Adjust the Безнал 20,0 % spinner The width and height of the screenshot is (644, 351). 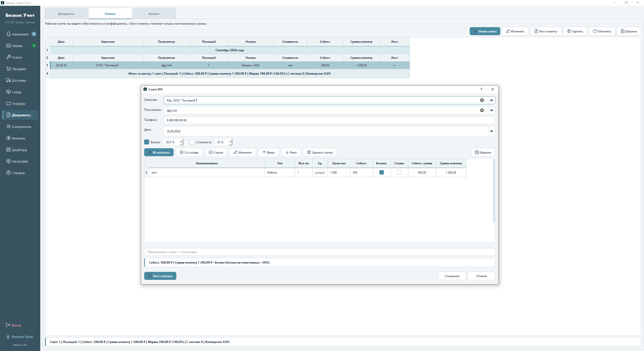[x=173, y=142]
